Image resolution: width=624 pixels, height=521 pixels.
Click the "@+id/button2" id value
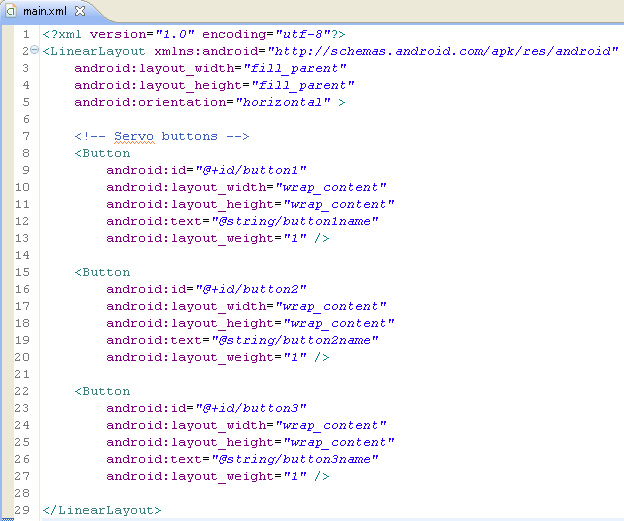(251, 289)
